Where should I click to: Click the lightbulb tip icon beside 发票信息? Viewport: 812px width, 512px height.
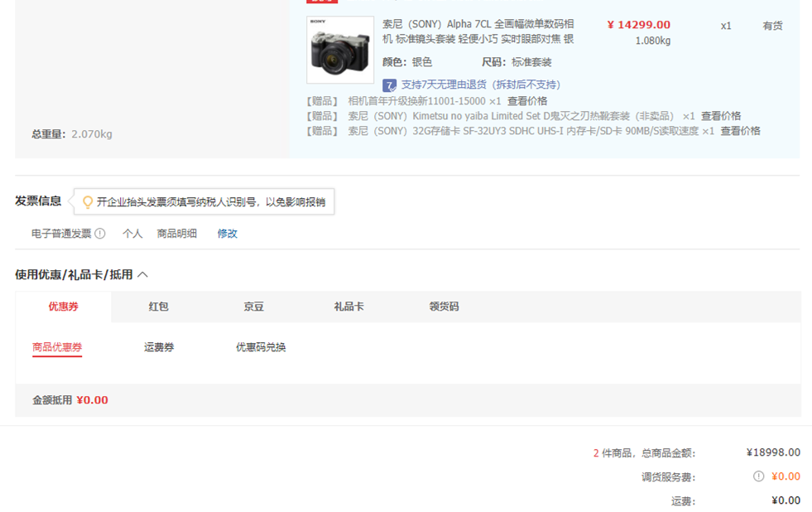coord(88,201)
